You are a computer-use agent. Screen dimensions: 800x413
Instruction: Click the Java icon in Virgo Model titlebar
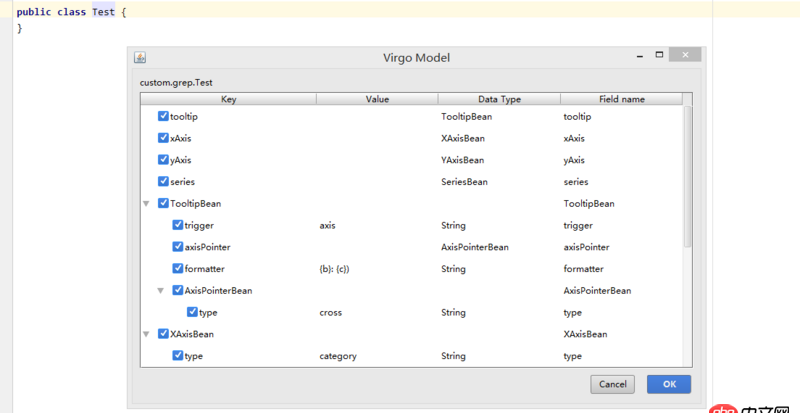tap(140, 57)
